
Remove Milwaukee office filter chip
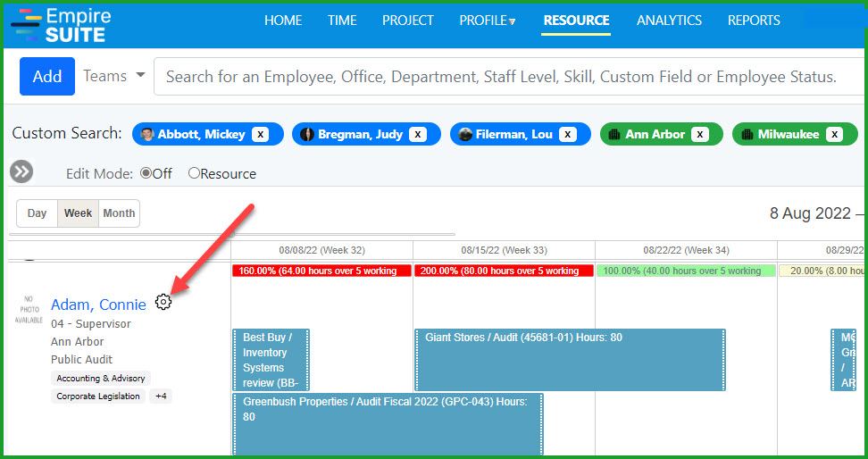834,134
